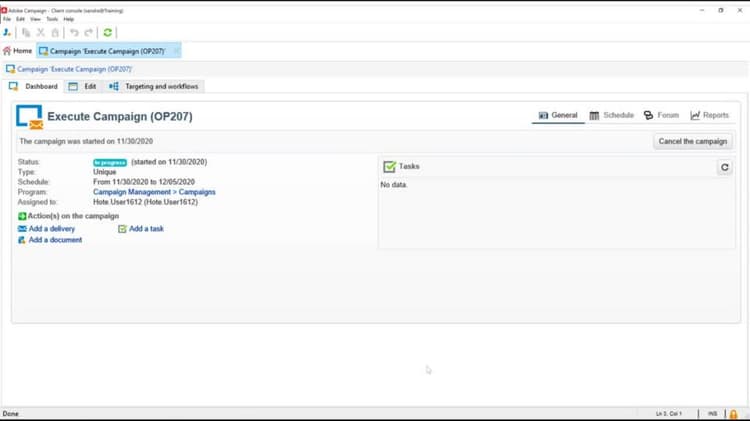The width and height of the screenshot is (750, 421).
Task: Click the 'From 11/30/2020 to 12/05/2020' schedule
Action: [144, 182]
